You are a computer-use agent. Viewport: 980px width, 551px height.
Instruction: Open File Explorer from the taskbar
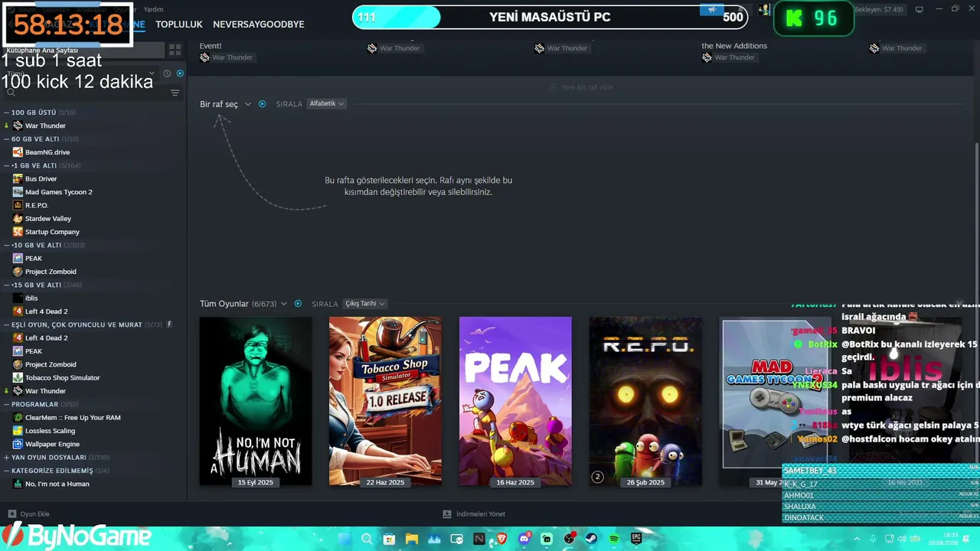tap(411, 539)
